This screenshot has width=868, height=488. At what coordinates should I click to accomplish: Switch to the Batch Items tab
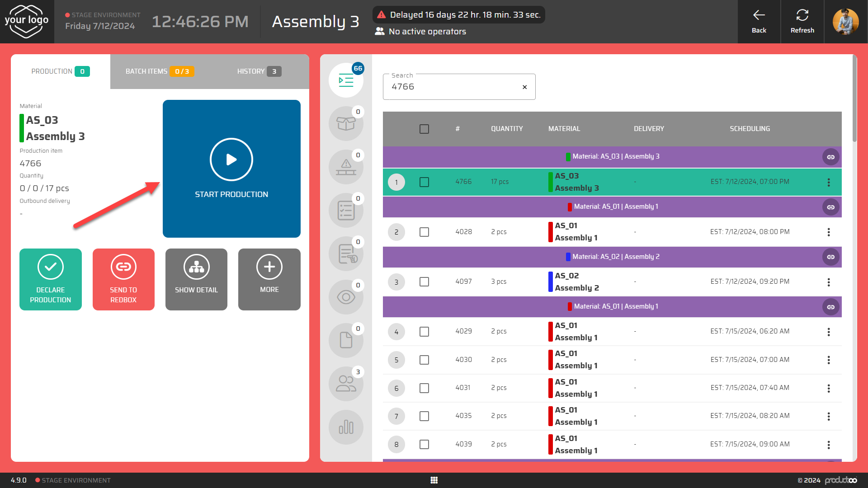pyautogui.click(x=159, y=71)
